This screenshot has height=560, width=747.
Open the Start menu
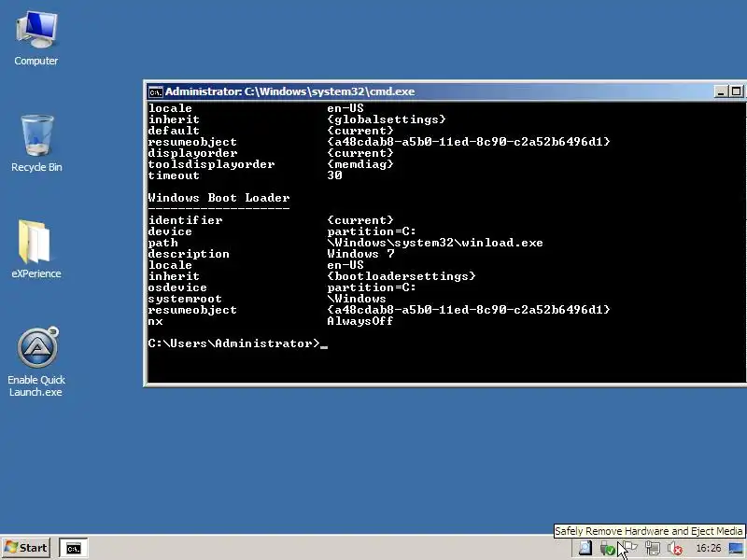coord(26,548)
